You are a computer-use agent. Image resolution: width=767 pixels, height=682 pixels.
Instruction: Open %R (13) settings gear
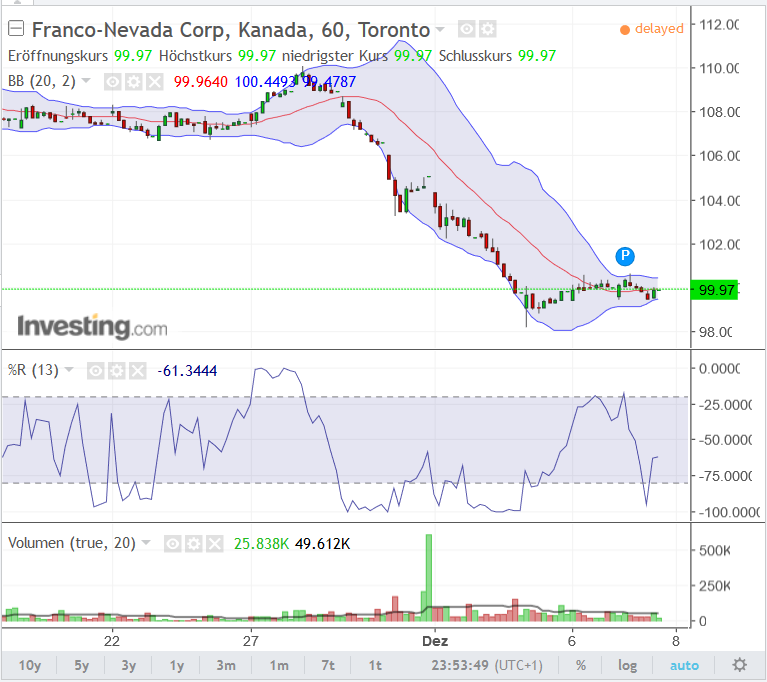click(116, 371)
